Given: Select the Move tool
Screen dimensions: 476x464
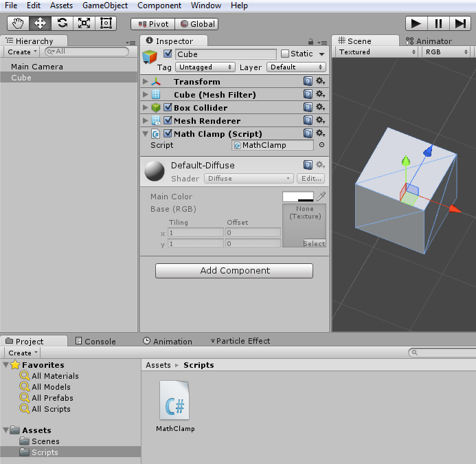Looking at the screenshot, I should (x=40, y=23).
